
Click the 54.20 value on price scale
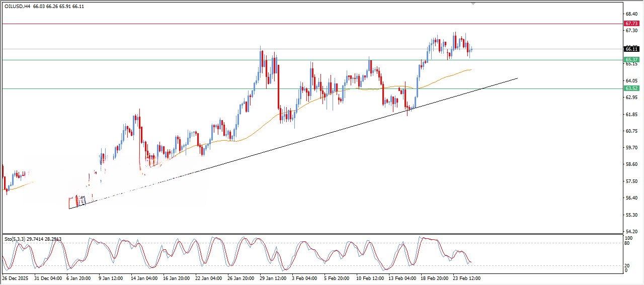[x=631, y=231]
